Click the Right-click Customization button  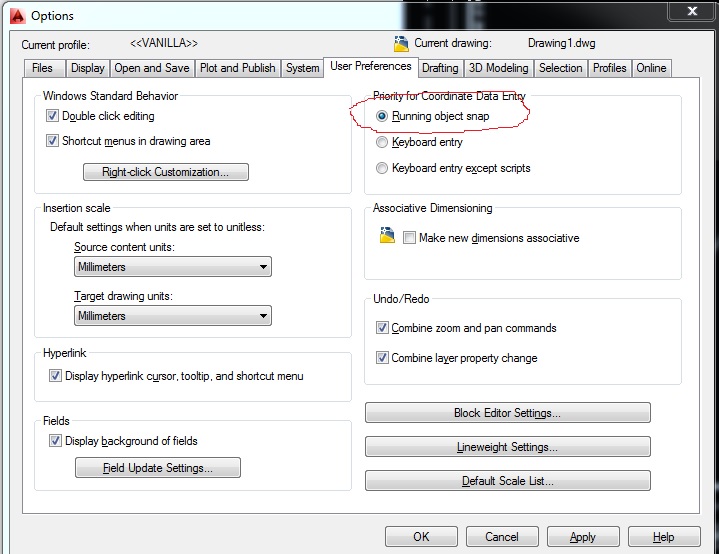click(165, 172)
